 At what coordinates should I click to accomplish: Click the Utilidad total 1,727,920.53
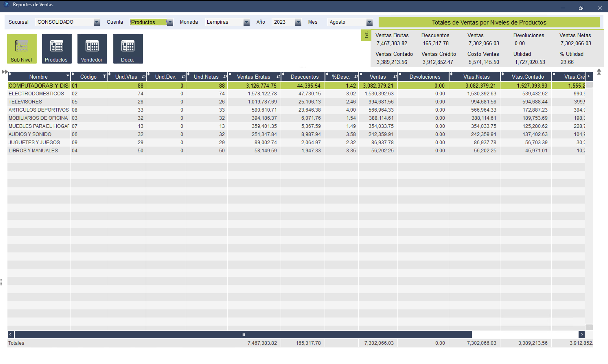click(x=530, y=62)
